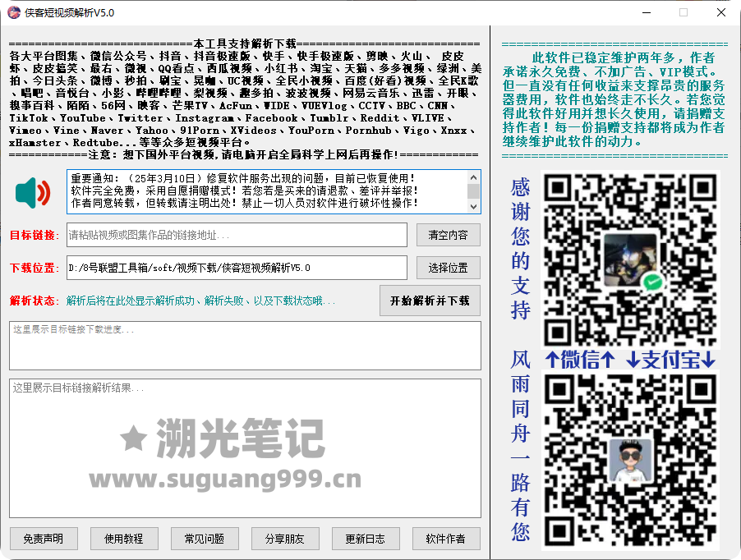Click the WeChat donation QR code
The image size is (741, 560).
(x=630, y=259)
